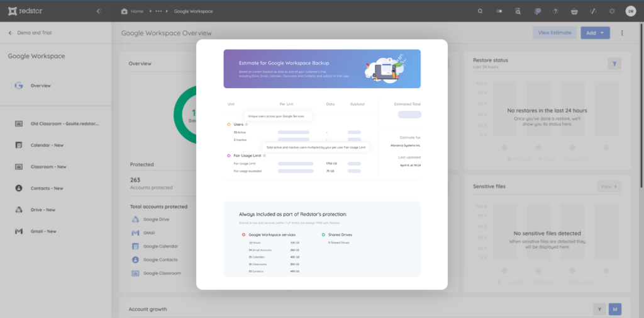
Task: Open Classroom - New sidebar item
Action: (x=48, y=167)
